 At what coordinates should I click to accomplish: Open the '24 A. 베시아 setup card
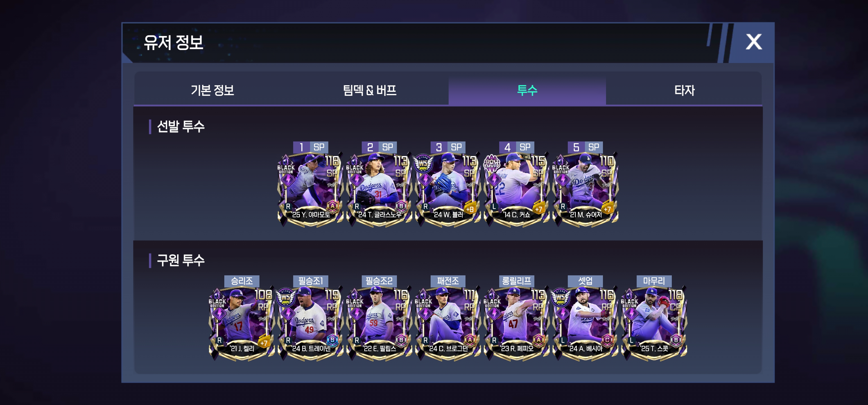click(x=585, y=323)
